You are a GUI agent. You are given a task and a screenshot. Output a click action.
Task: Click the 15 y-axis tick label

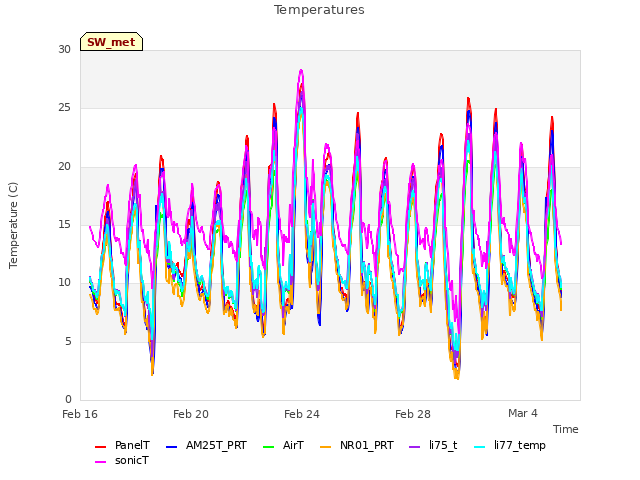tap(64, 224)
